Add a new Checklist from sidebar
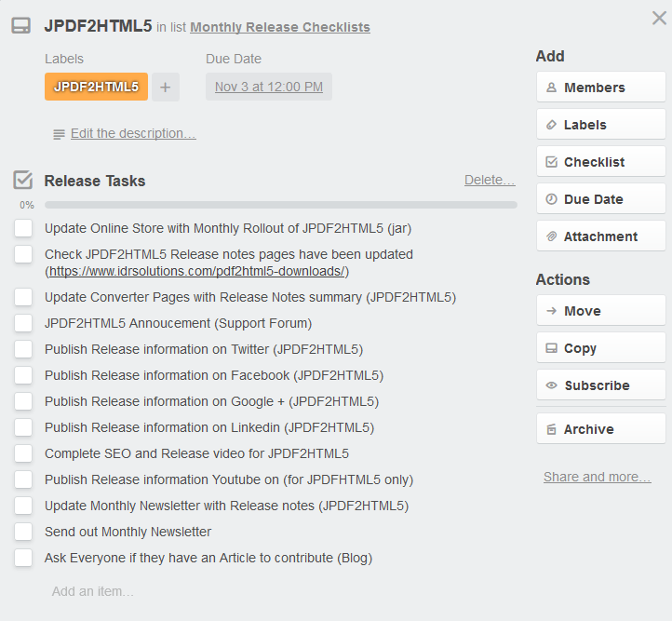672x621 pixels. click(601, 162)
